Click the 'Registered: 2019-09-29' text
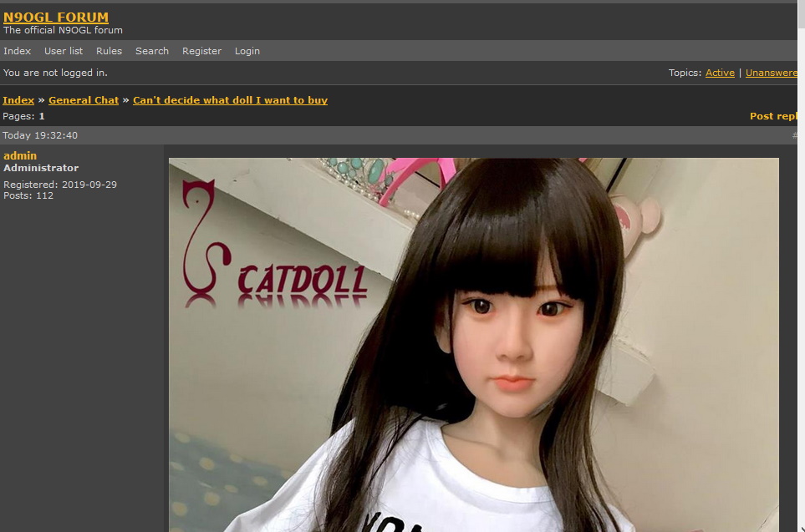Screen dimensions: 805x532 60,185
